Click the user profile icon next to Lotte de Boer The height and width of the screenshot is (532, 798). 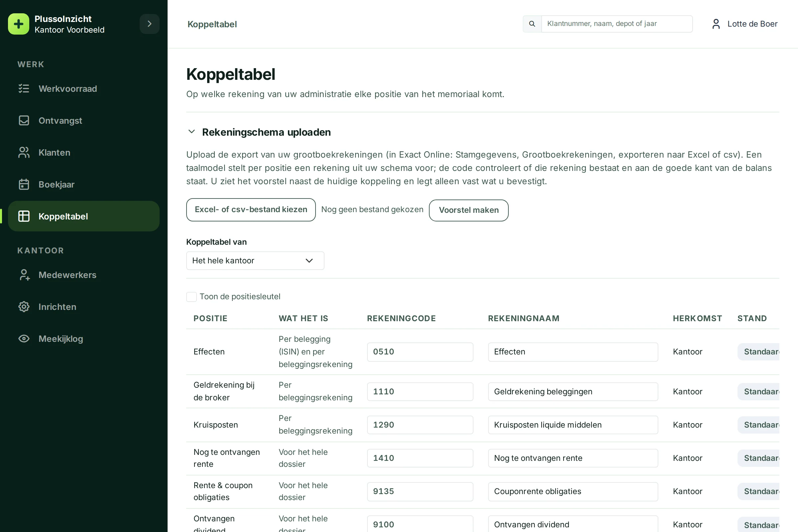tap(716, 24)
